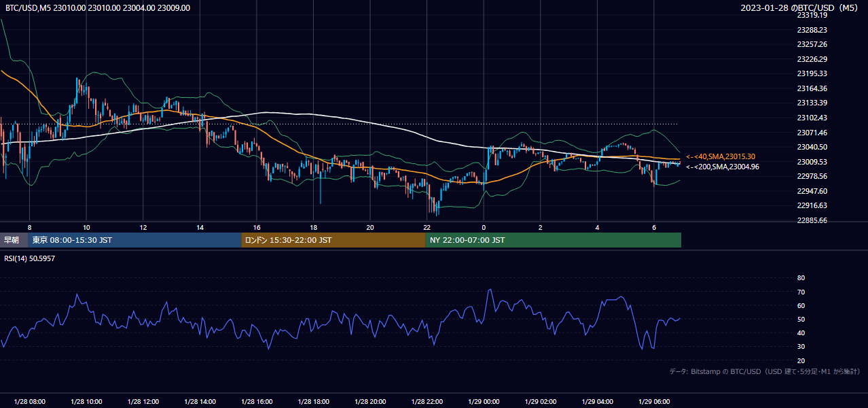Click RSI axis level 60
Viewport: 868px width, 408px height.
801,305
